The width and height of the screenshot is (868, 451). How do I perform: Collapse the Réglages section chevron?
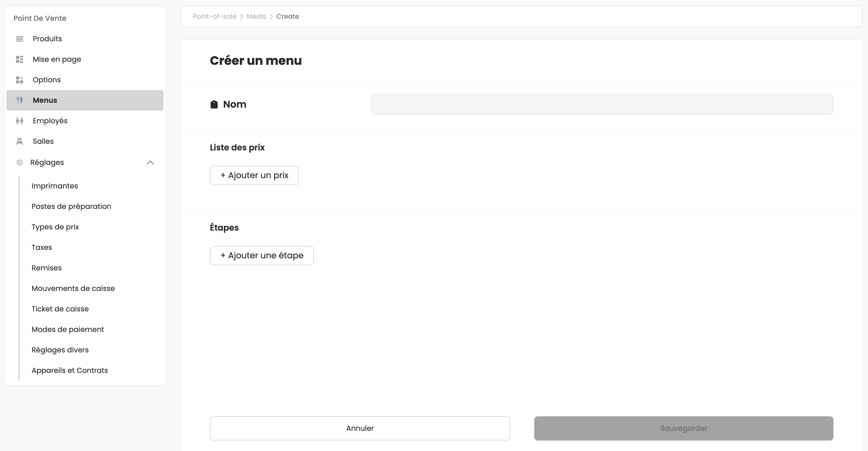[150, 162]
